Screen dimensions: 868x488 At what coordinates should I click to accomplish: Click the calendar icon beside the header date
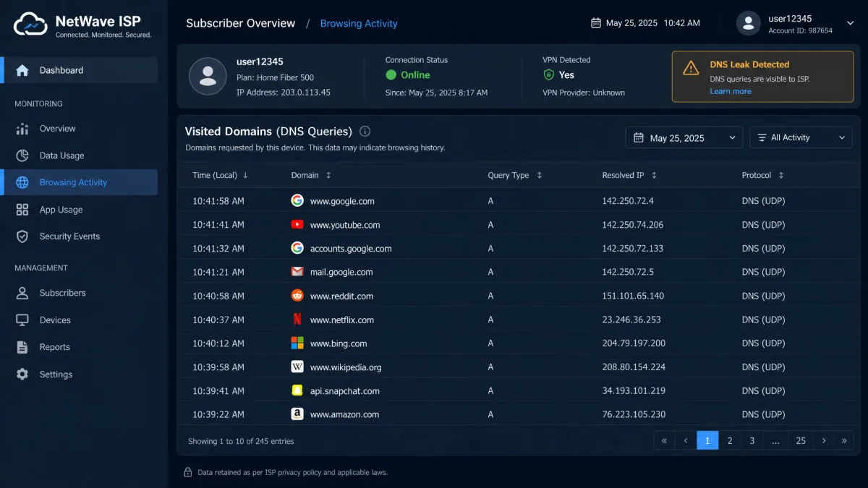click(596, 23)
